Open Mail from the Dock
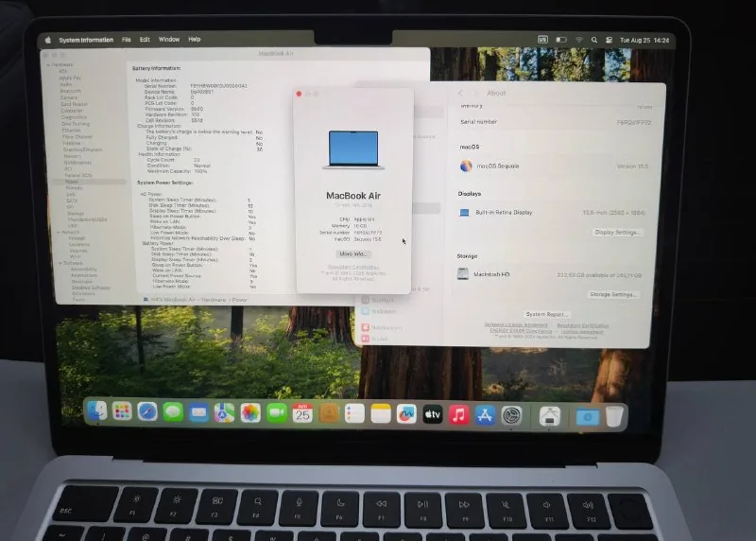Image resolution: width=756 pixels, height=541 pixels. tap(198, 412)
